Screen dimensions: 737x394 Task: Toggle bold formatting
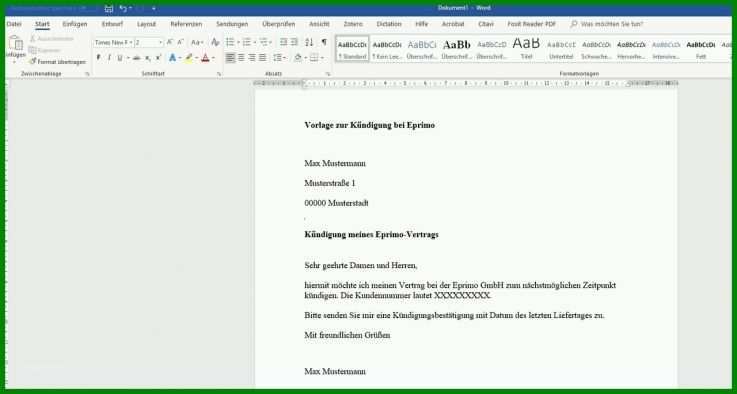click(98, 58)
